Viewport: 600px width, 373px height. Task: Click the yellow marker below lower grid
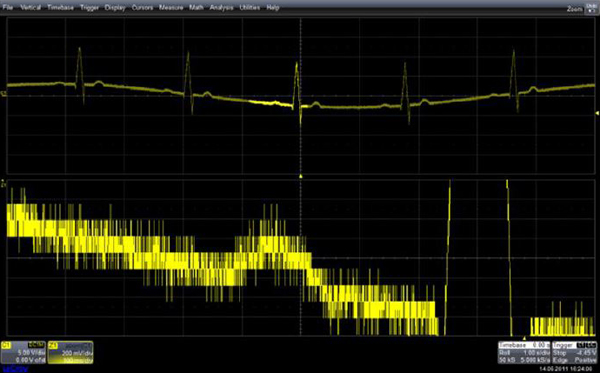click(524, 339)
